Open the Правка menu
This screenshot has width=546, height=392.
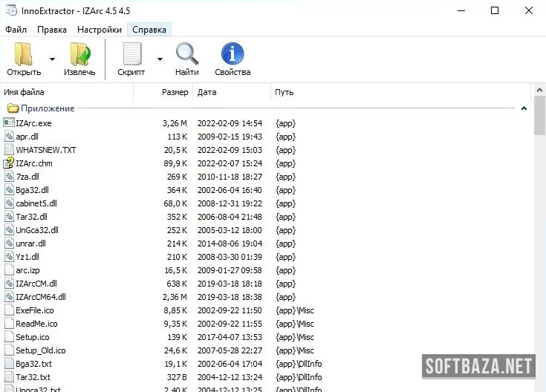[x=52, y=30]
